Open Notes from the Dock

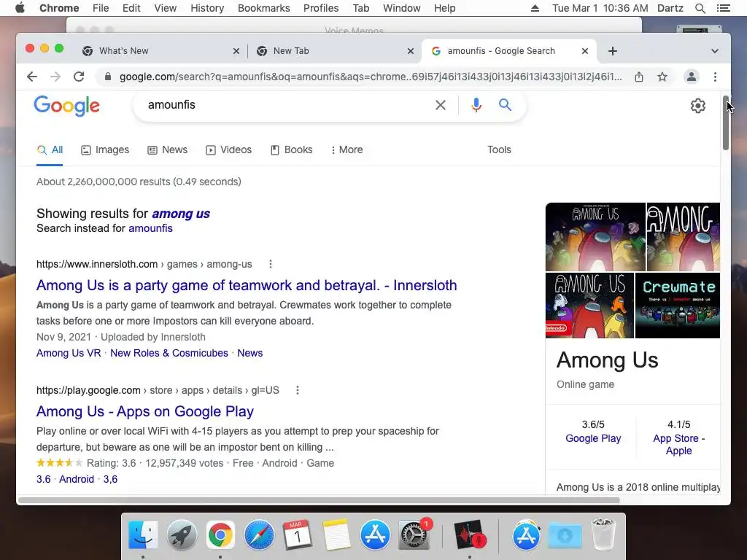(x=336, y=534)
